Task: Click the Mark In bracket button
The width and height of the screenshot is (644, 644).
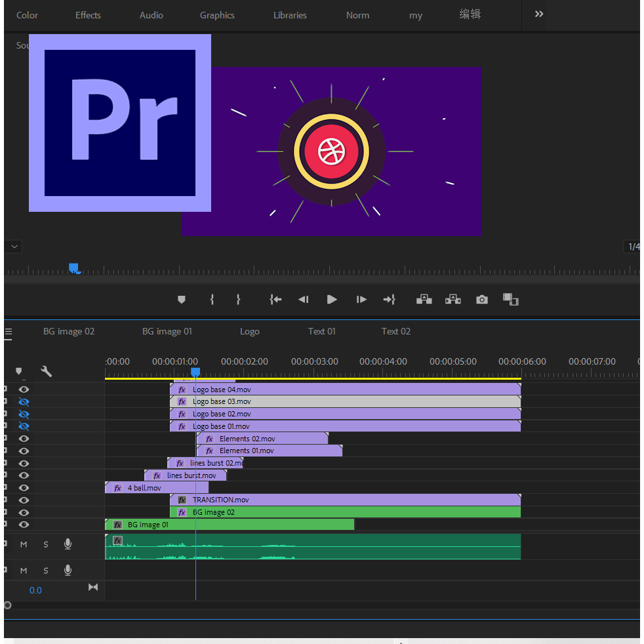Action: pos(212,300)
